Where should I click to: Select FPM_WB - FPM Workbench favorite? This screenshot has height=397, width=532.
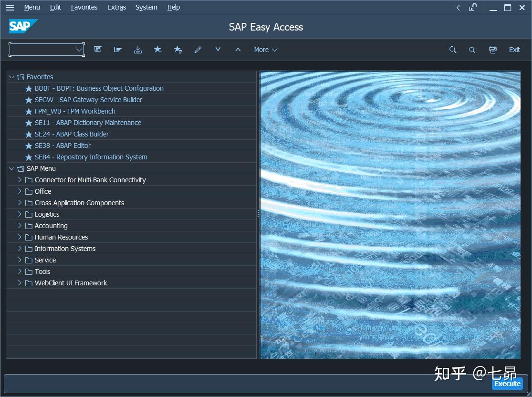click(75, 111)
